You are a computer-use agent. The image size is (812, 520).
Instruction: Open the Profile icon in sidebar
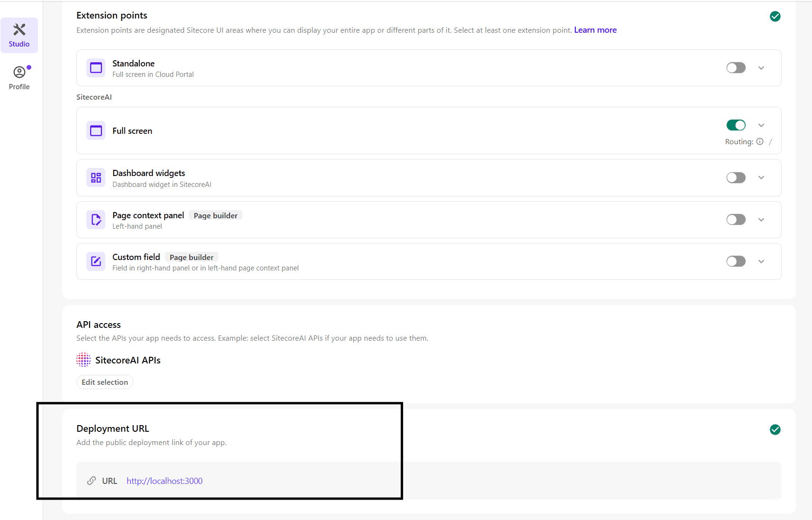[19, 72]
